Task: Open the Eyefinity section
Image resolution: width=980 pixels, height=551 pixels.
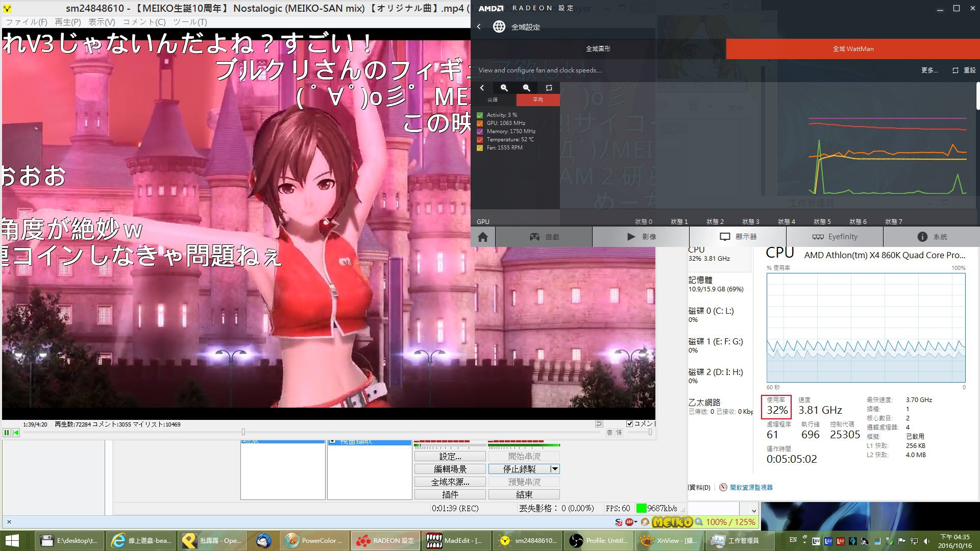Action: pos(835,237)
